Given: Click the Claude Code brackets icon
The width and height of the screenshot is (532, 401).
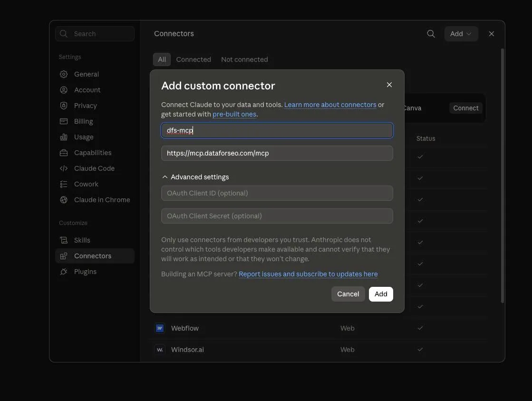Looking at the screenshot, I should (x=64, y=168).
